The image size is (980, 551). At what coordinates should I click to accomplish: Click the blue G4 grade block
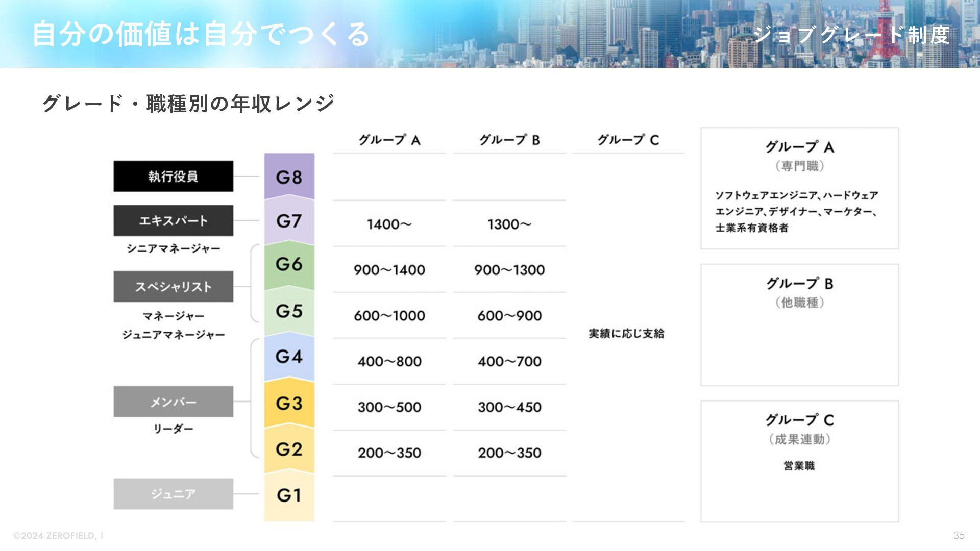pyautogui.click(x=289, y=356)
